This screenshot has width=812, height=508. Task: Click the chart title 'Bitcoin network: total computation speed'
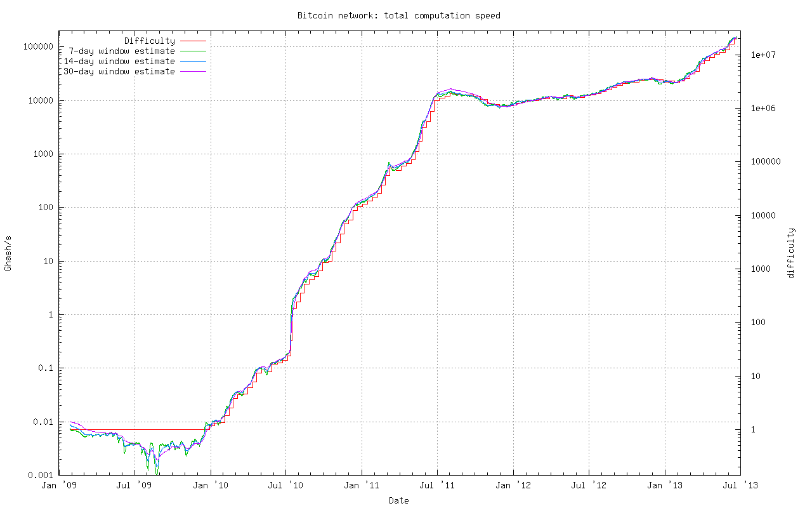coord(399,15)
